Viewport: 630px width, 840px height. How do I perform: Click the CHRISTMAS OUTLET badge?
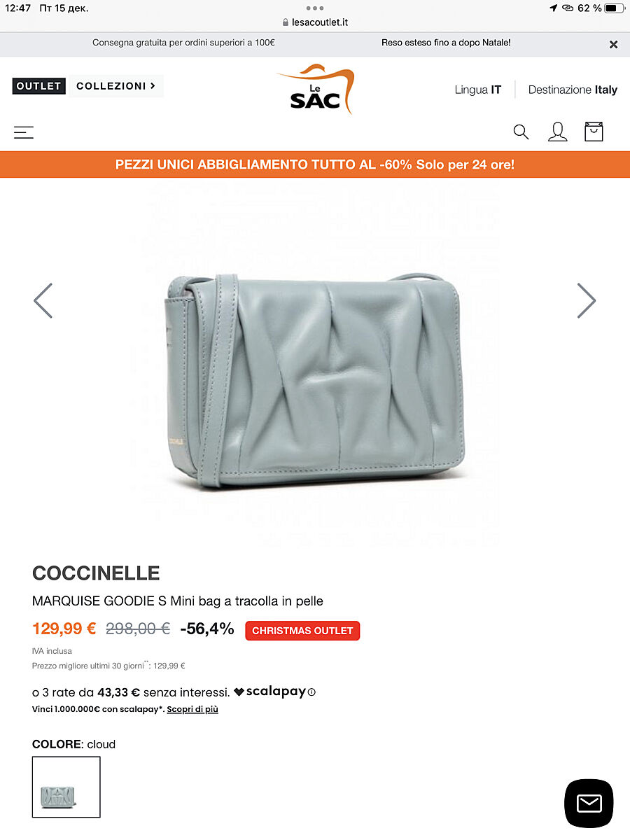(x=302, y=631)
